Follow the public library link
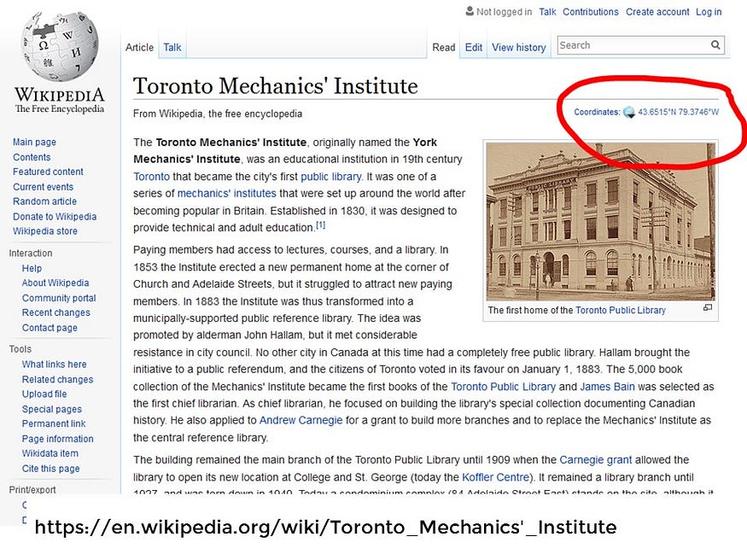Viewport: 747px width, 560px height. pos(331,177)
